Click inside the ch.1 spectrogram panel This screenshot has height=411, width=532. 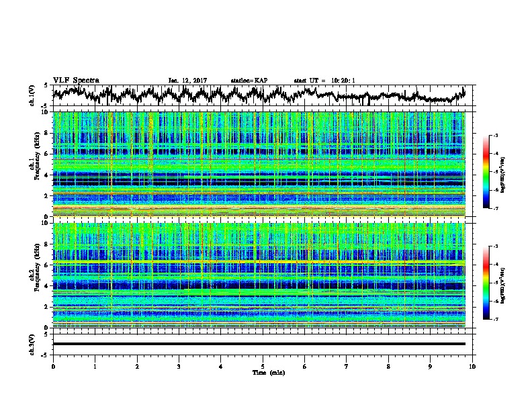pos(259,164)
